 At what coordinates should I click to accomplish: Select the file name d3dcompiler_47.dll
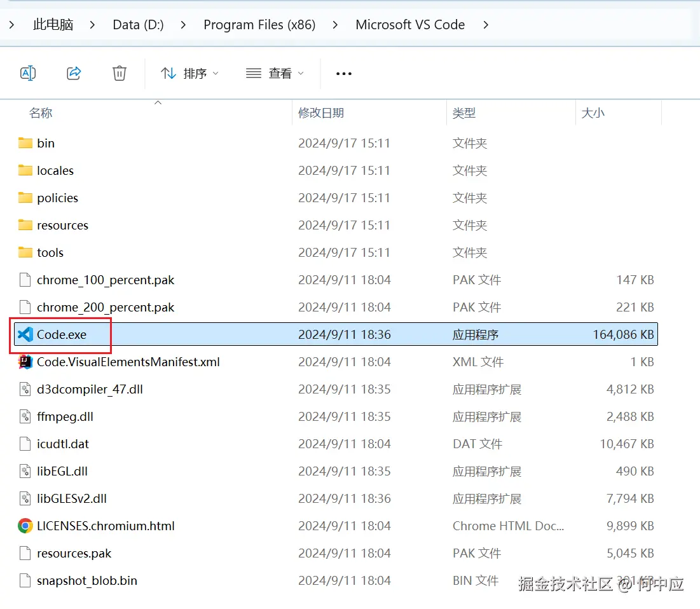tap(90, 389)
